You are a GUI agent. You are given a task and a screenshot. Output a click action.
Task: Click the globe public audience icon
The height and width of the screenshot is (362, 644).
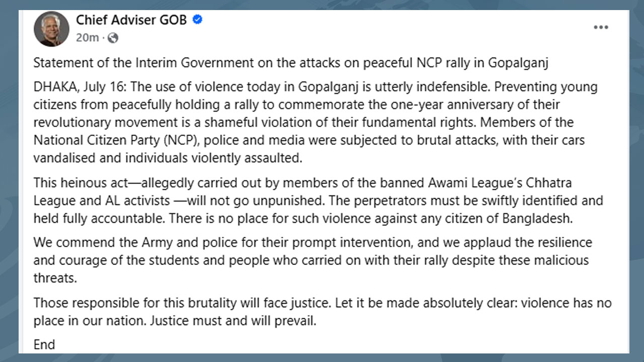point(113,38)
